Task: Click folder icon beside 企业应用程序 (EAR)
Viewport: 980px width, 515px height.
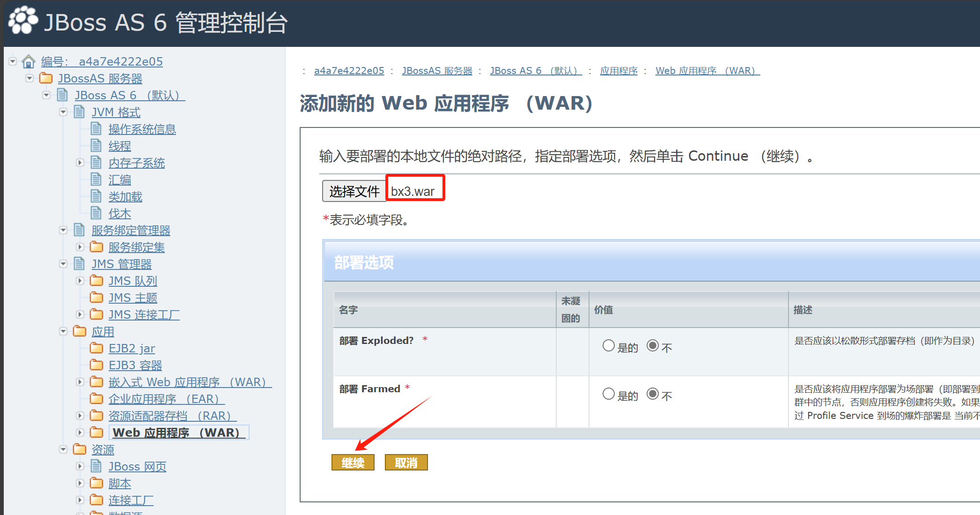Action: click(x=96, y=398)
